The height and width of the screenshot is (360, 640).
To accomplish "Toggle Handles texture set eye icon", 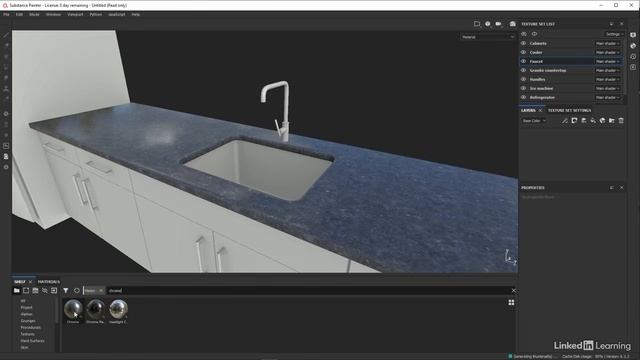I will [523, 79].
